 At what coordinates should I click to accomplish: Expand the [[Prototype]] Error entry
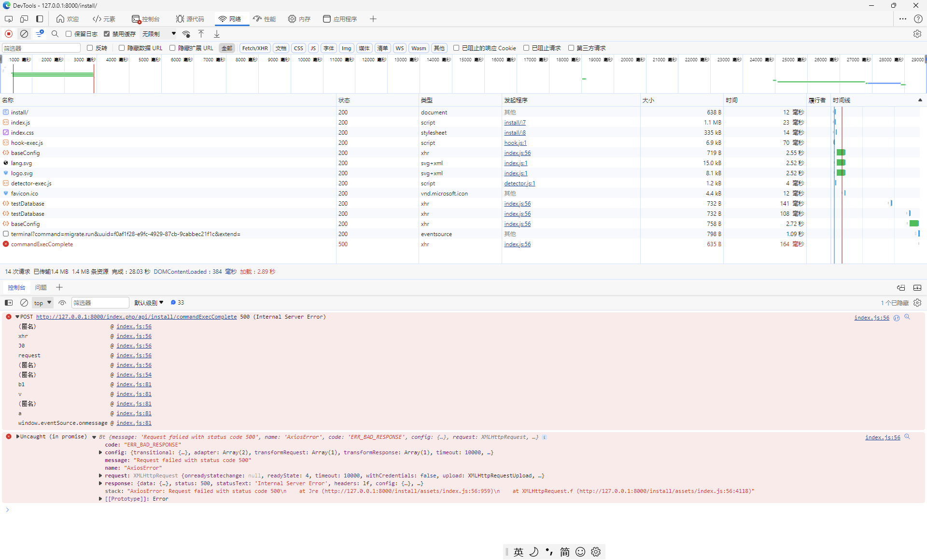click(100, 499)
